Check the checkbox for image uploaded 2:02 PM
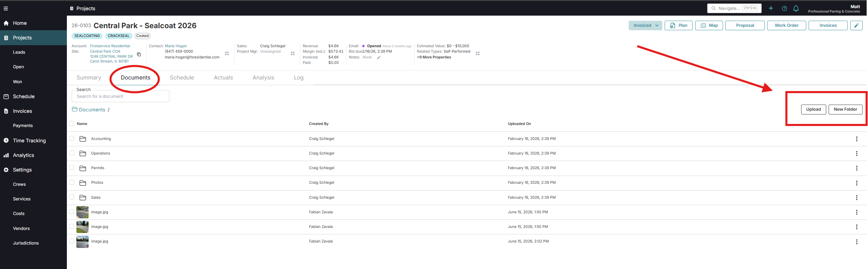868x269 pixels. (x=72, y=241)
